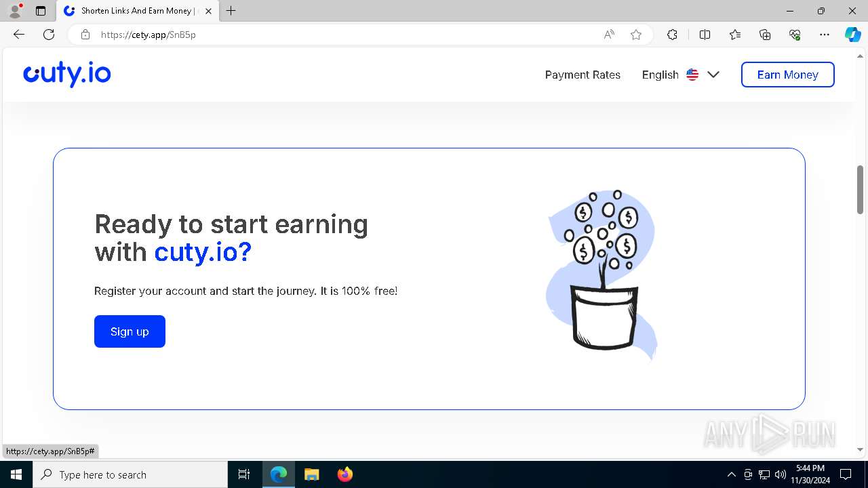
Task: Go back to the previous page
Action: click(18, 35)
